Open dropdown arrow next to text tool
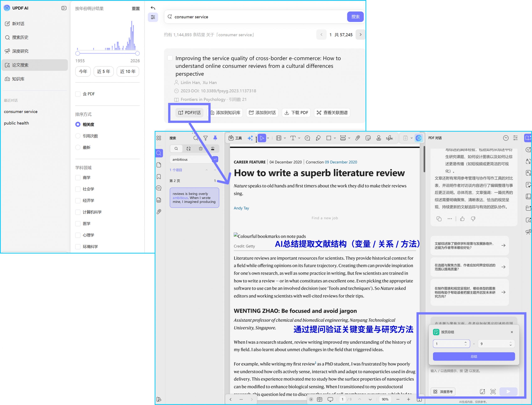 299,138
